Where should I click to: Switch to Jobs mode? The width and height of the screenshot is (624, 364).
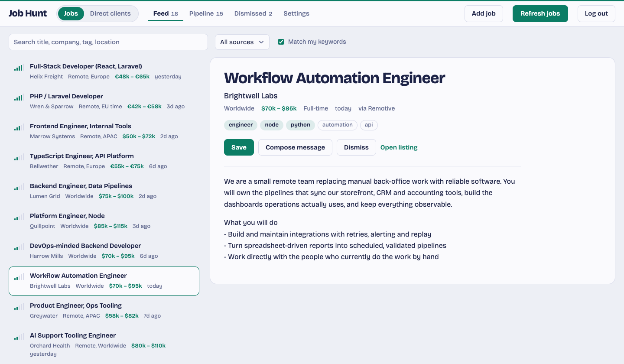point(71,13)
